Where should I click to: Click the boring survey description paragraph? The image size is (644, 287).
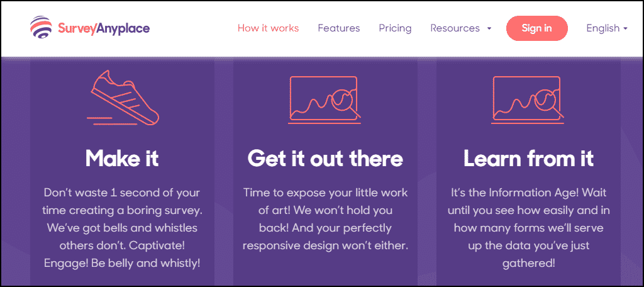pos(122,228)
